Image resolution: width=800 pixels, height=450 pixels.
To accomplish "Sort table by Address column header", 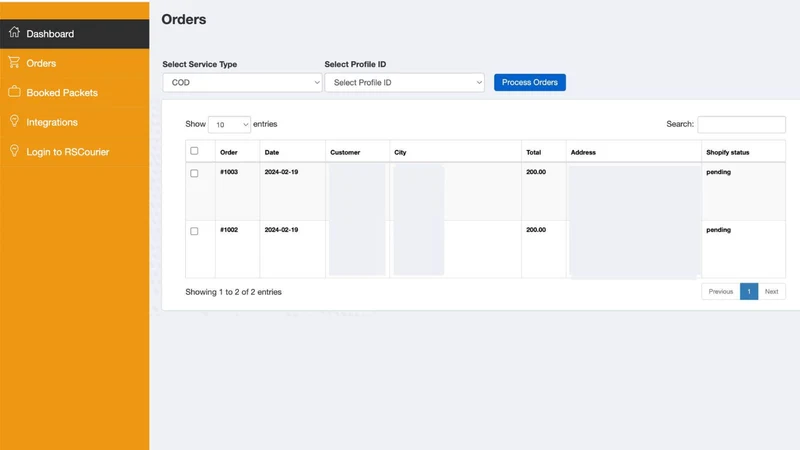I will click(634, 152).
